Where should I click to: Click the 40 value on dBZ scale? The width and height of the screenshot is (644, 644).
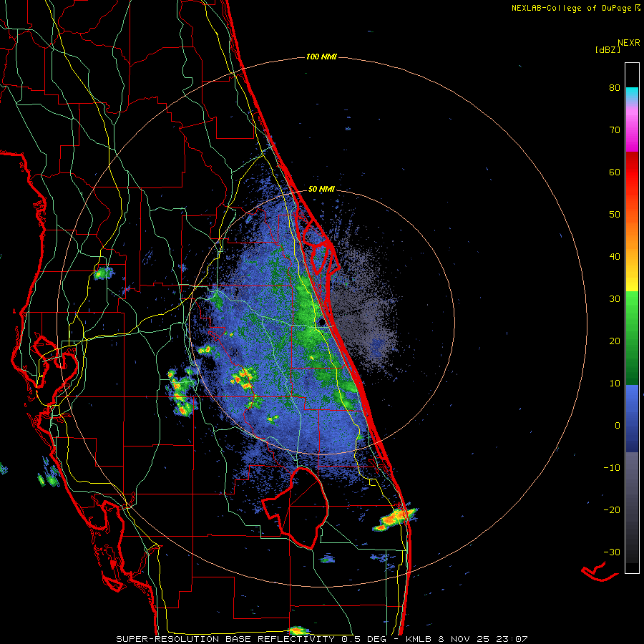(x=615, y=257)
